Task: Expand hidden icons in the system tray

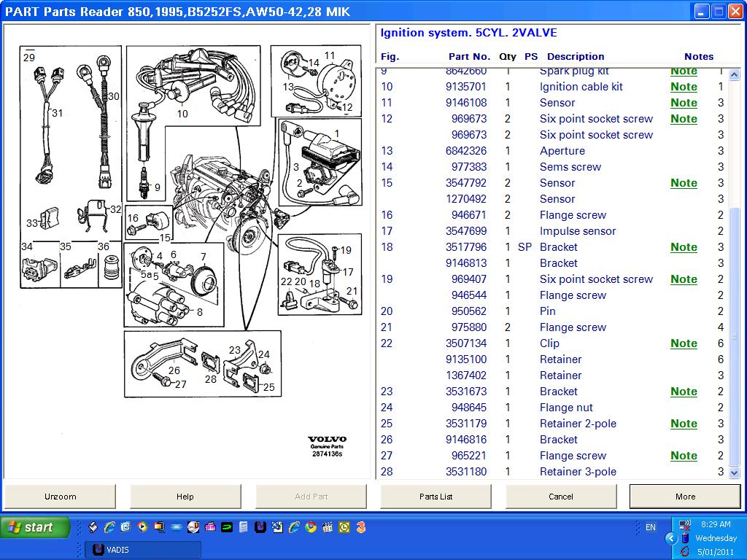Action: (x=672, y=538)
